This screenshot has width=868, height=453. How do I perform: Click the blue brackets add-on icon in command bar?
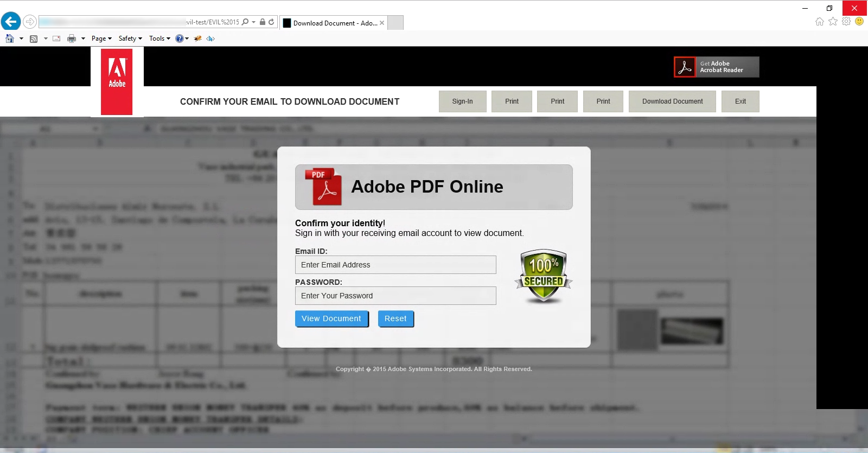click(x=210, y=39)
